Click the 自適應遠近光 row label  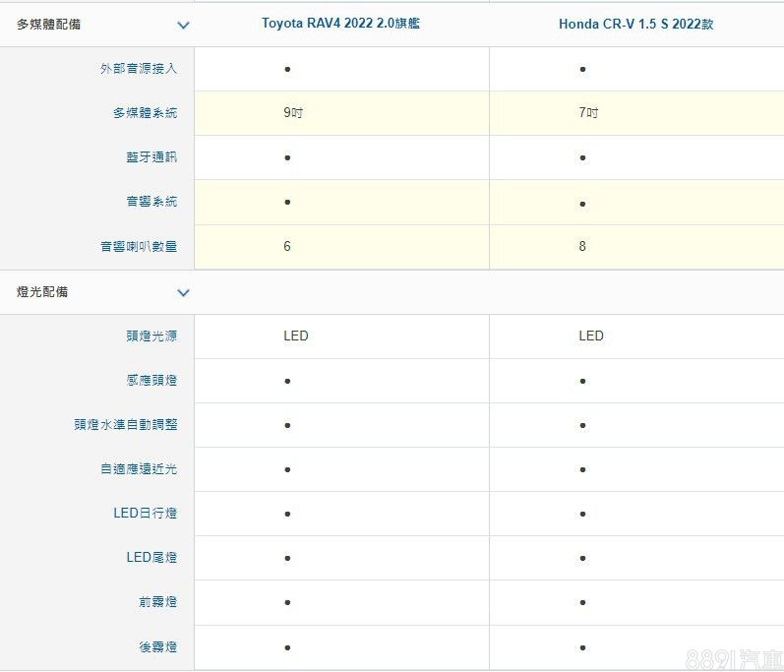coord(139,469)
